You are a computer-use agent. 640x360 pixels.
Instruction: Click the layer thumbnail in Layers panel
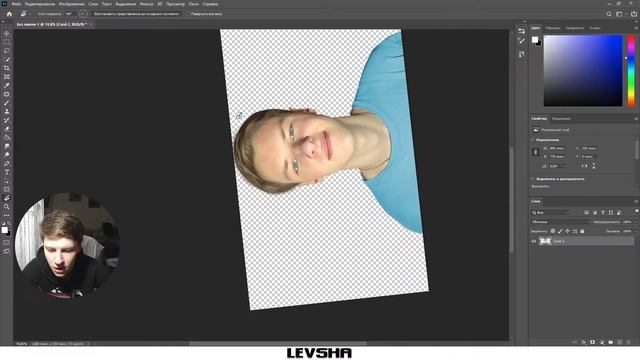pyautogui.click(x=545, y=241)
